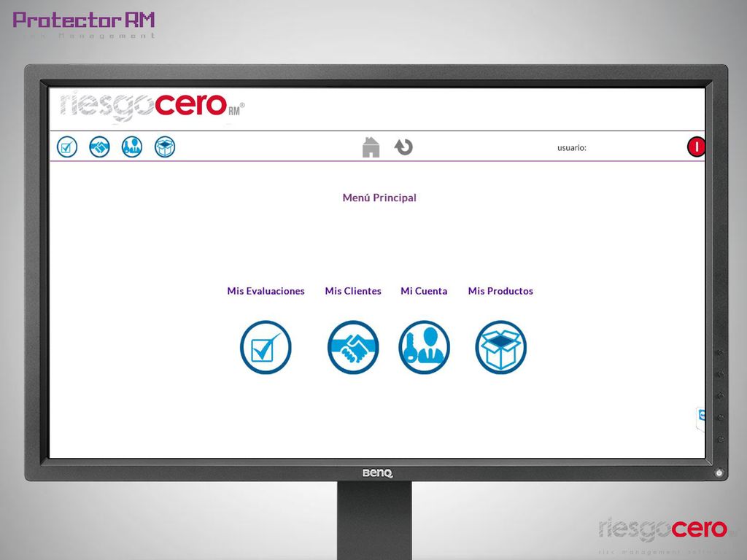Open the large Mis Clientes handshake icon
Image resolution: width=747 pixels, height=560 pixels.
click(353, 347)
